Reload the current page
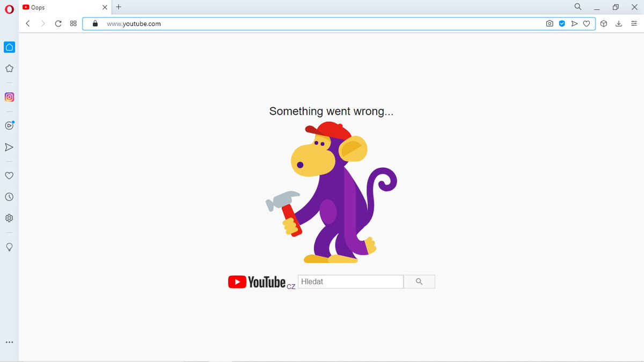Viewport: 644px width, 362px height. [x=58, y=24]
